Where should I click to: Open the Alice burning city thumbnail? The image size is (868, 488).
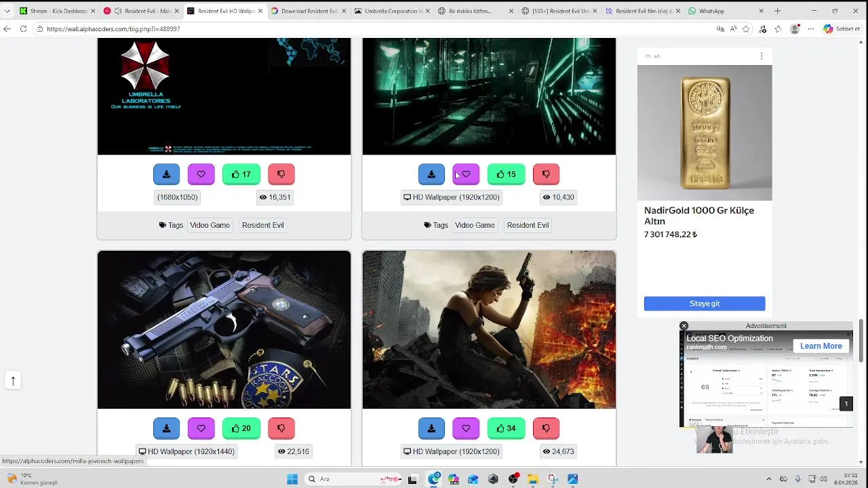(x=489, y=330)
